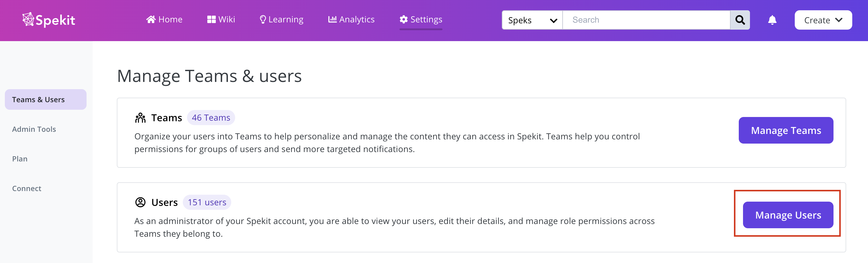Click the Spekit logo
This screenshot has height=263, width=868.
(48, 20)
